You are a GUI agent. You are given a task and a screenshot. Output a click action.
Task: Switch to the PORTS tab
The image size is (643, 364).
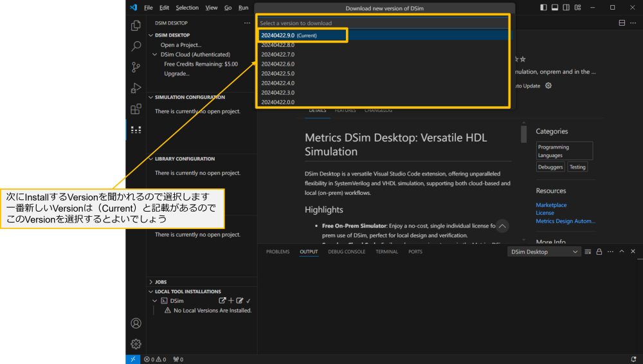point(415,251)
